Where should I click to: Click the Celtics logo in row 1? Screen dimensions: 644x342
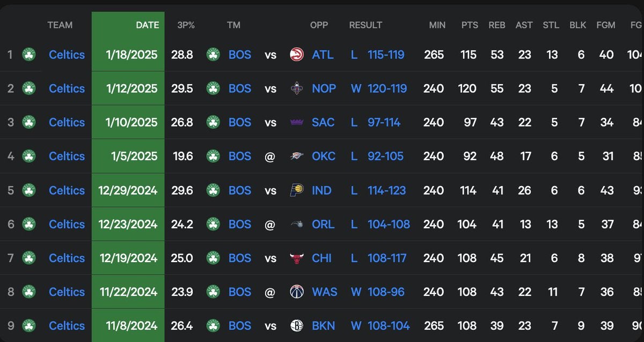(x=29, y=55)
